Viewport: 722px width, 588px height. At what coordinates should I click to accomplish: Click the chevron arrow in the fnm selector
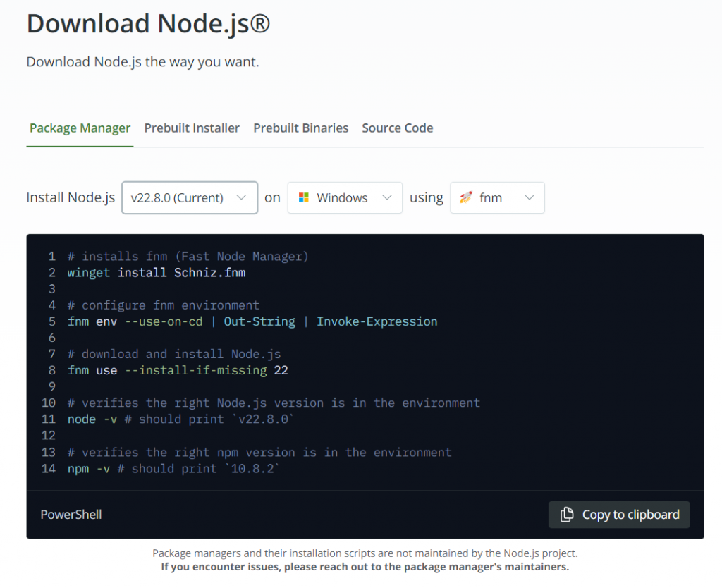[529, 197]
